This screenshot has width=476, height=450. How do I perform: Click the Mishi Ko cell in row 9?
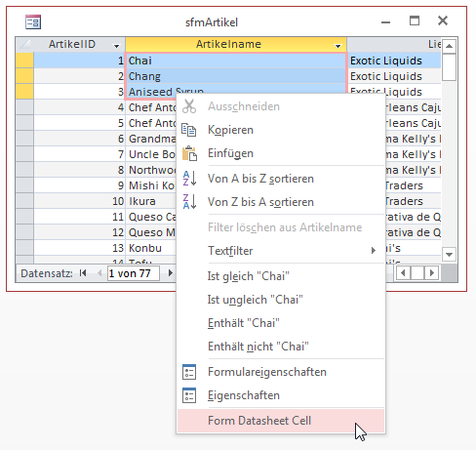tap(151, 185)
